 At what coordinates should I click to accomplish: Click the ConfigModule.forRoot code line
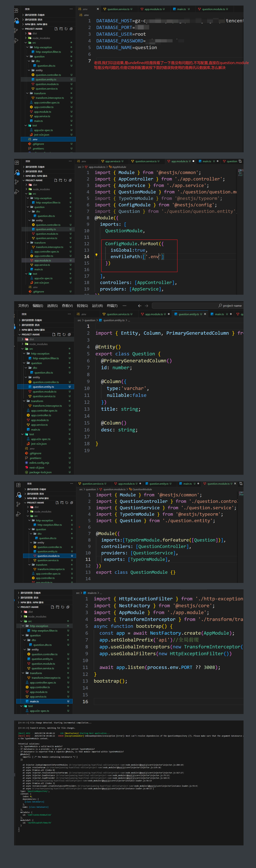point(134,244)
